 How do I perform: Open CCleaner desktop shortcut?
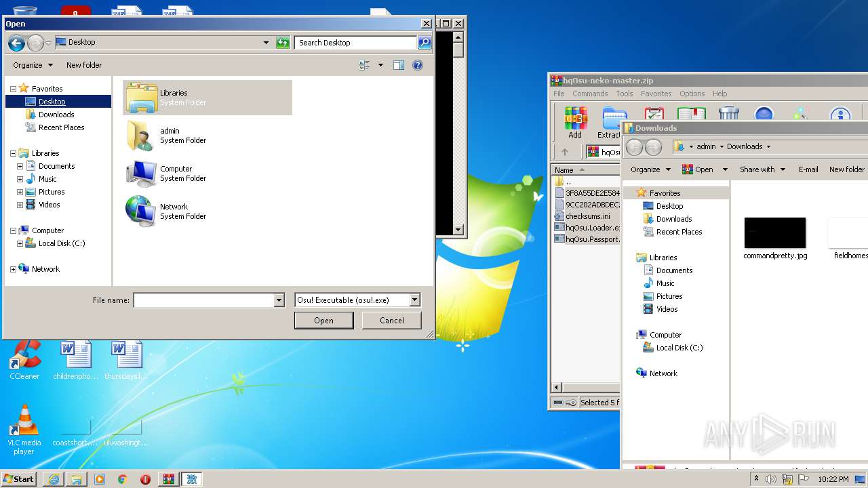[24, 360]
